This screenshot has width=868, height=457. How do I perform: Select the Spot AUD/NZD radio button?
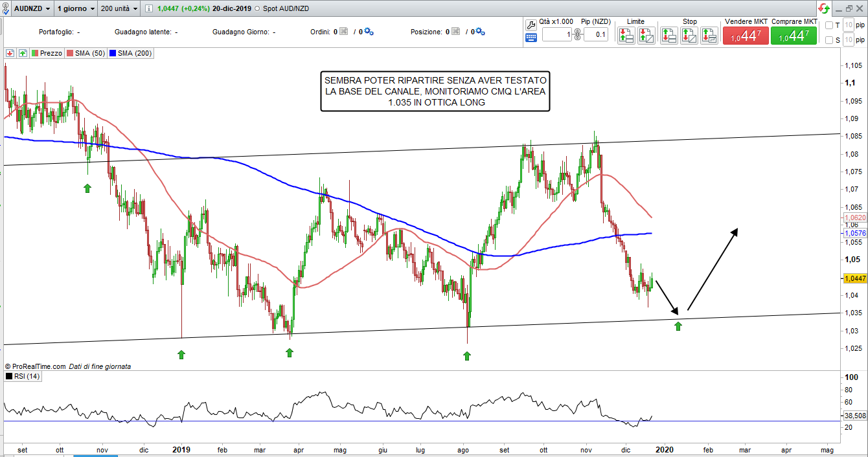[258, 9]
